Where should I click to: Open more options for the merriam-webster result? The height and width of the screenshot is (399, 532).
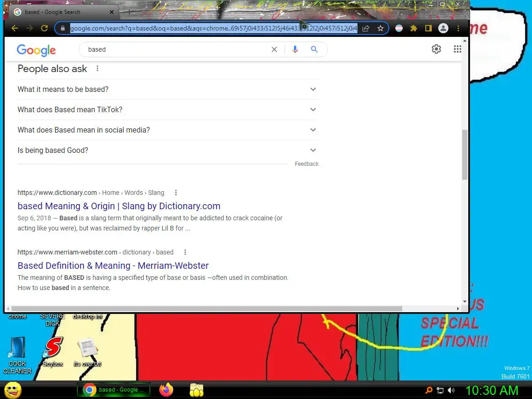[185, 252]
